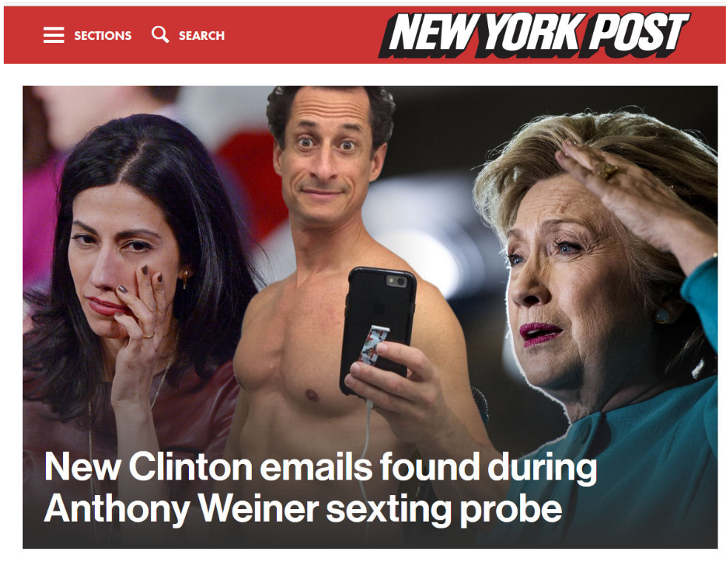Click the word 'Weiner' in the headline

tap(258, 508)
